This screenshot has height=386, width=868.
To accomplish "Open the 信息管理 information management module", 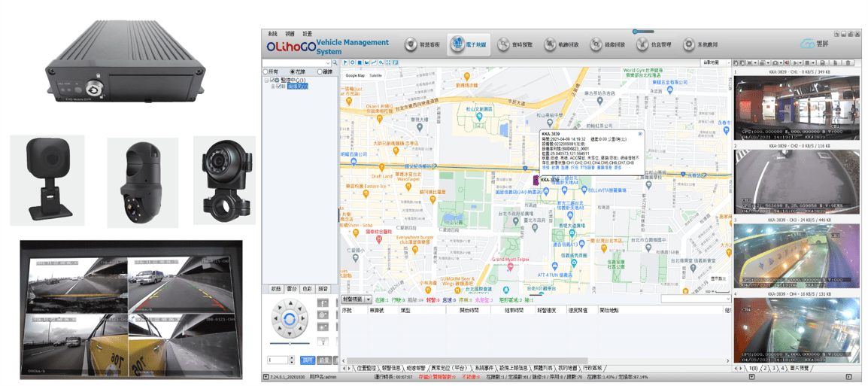I will tap(654, 45).
